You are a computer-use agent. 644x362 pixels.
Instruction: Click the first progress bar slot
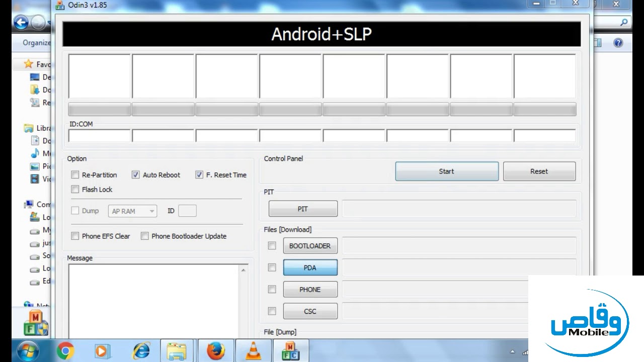[100, 109]
